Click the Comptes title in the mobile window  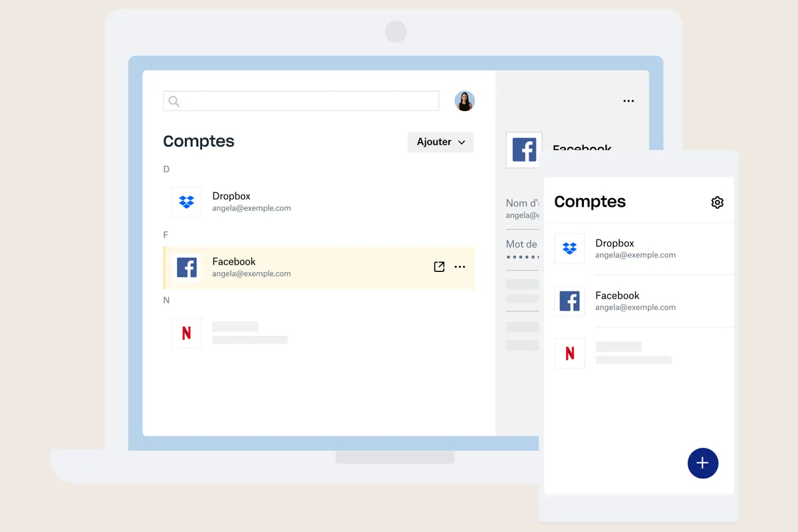point(590,201)
